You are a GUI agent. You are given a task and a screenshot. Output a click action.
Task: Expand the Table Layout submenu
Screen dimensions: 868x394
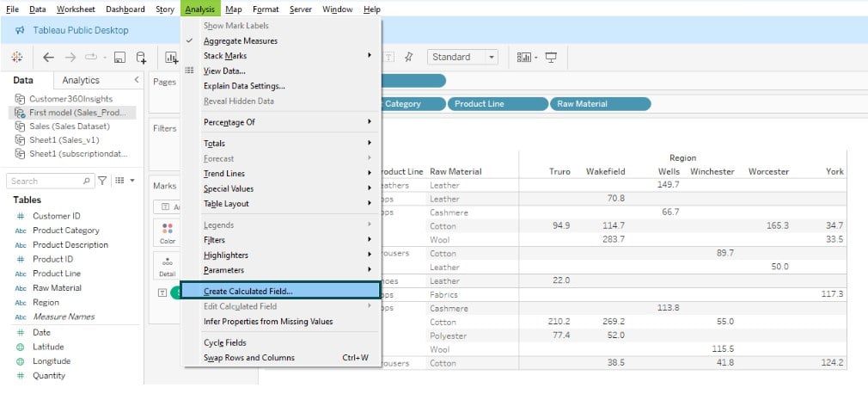[281, 203]
